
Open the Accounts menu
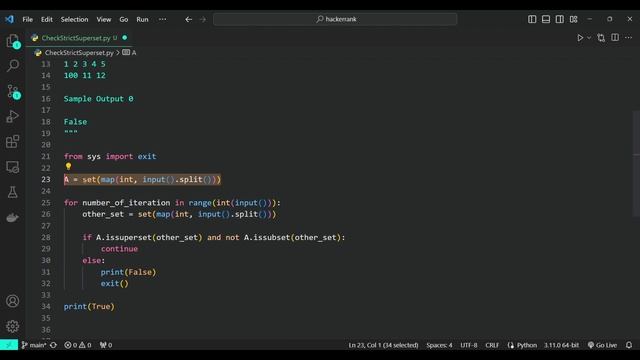(13, 301)
